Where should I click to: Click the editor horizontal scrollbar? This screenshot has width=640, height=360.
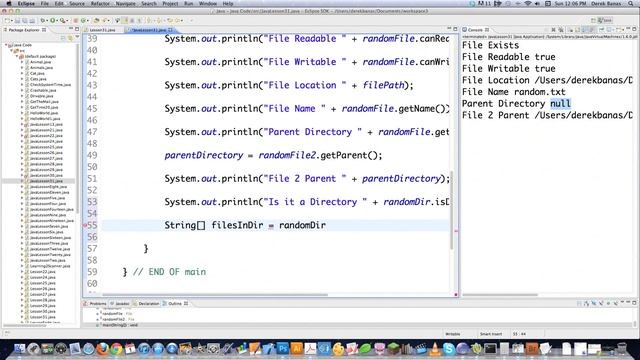215,295
